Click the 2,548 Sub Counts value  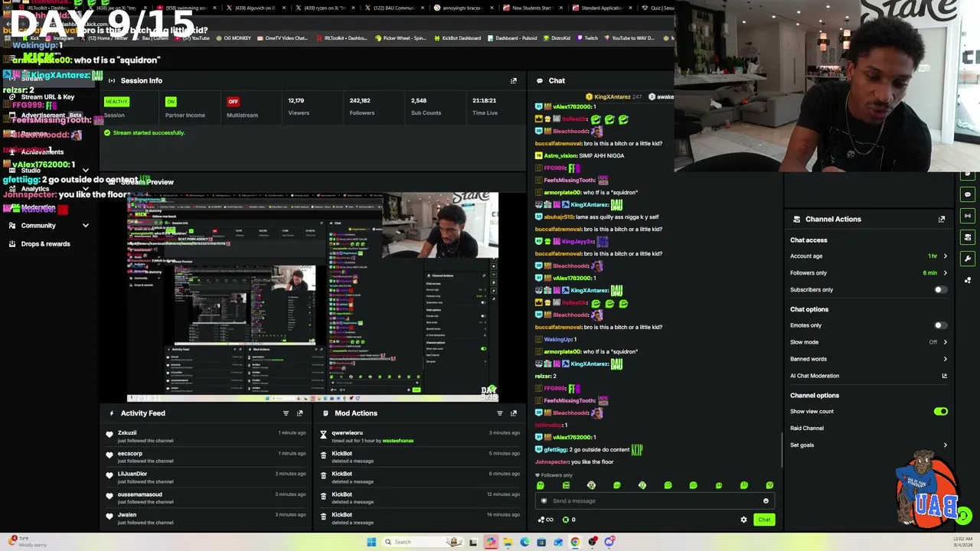[419, 101]
